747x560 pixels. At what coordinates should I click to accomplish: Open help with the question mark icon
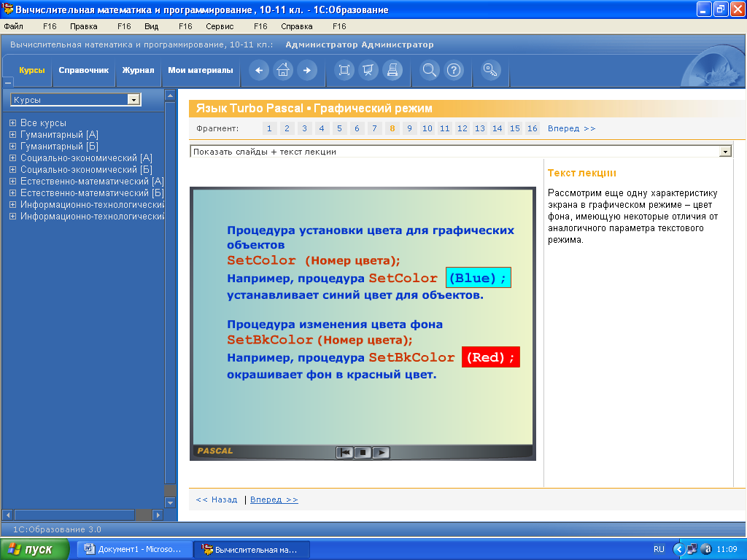click(454, 71)
